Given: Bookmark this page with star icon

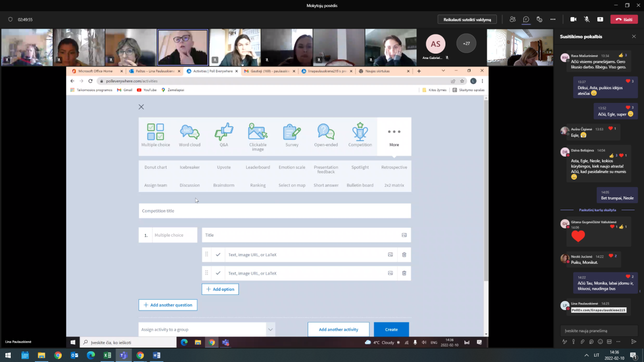Looking at the screenshot, I should pyautogui.click(x=462, y=81).
